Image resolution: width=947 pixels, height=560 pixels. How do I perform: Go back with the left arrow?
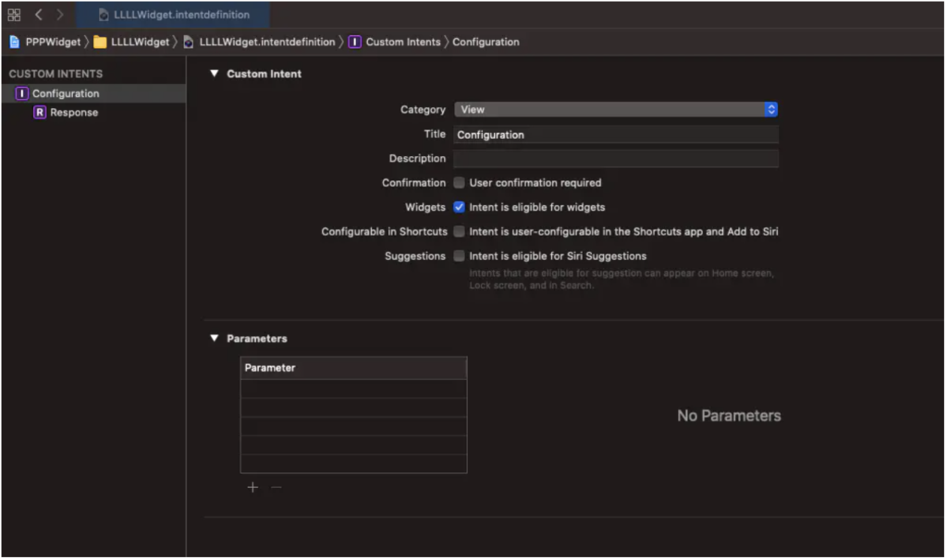39,15
